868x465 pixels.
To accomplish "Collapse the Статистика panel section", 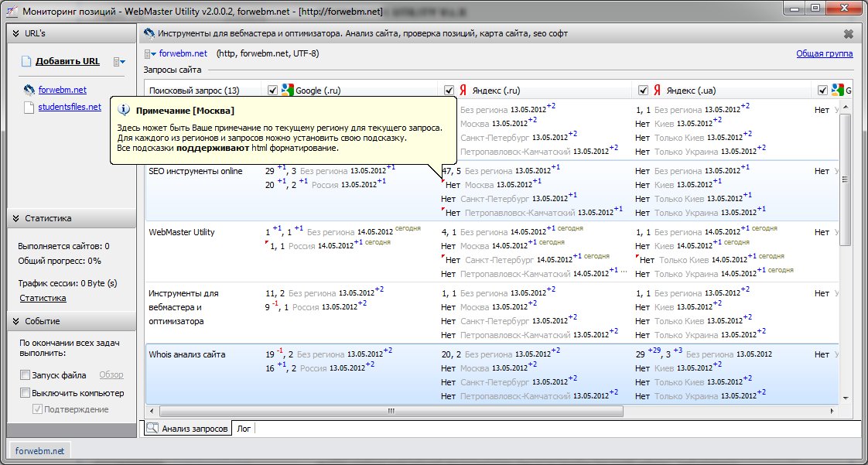I will (x=15, y=219).
